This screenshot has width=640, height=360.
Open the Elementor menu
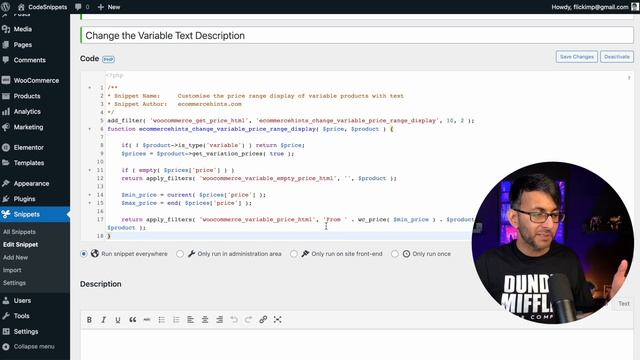(x=29, y=147)
